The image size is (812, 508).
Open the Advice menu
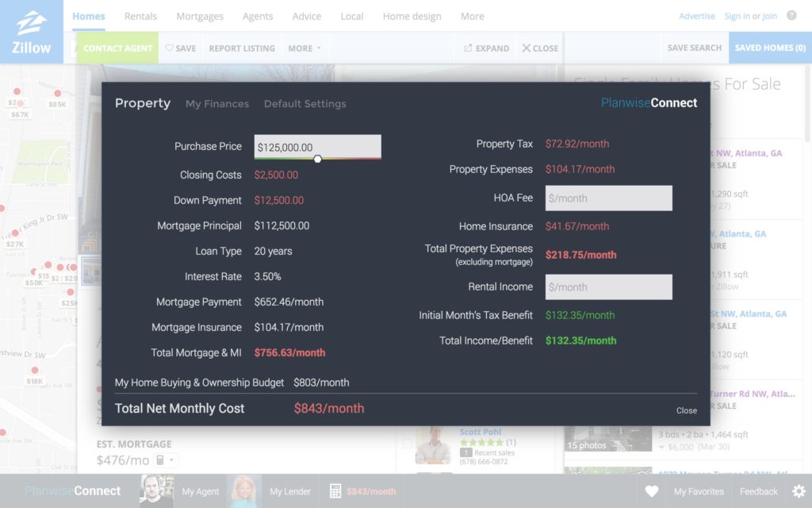click(x=307, y=16)
